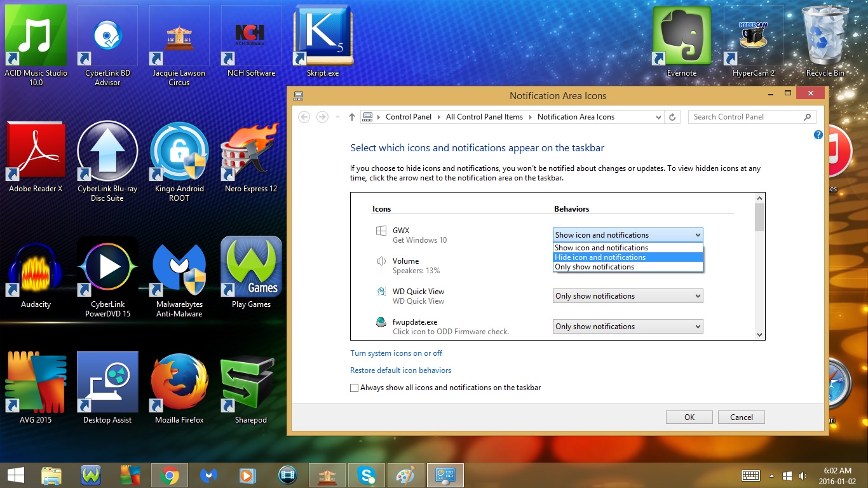
Task: Open ACID Music Studio 10.0 desktop shortcut
Action: click(36, 45)
